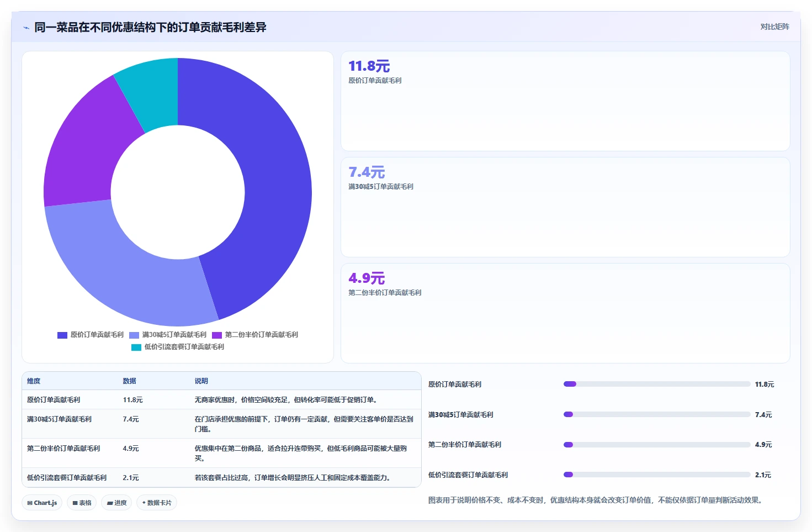Select table cell 第二份半价订单贡献毛利
Screen dimensions: 812x532
coord(63,449)
